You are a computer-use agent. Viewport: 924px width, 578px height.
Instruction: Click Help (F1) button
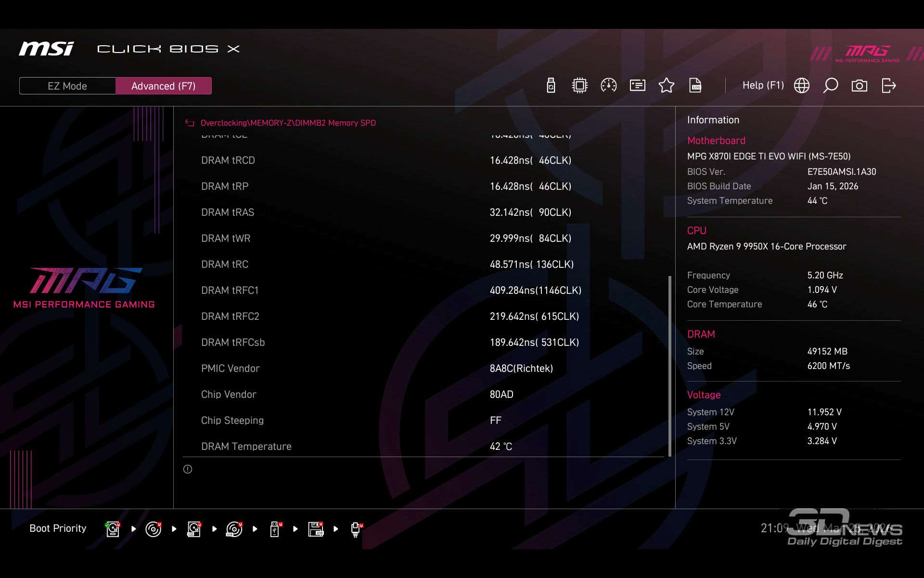pyautogui.click(x=763, y=85)
